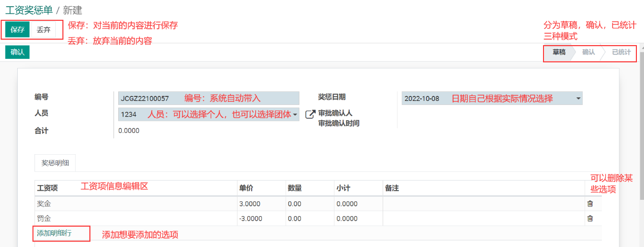Screen dimensions: 644x247
Task: Delete the 罚金 row with trash icon
Action: 590,219
